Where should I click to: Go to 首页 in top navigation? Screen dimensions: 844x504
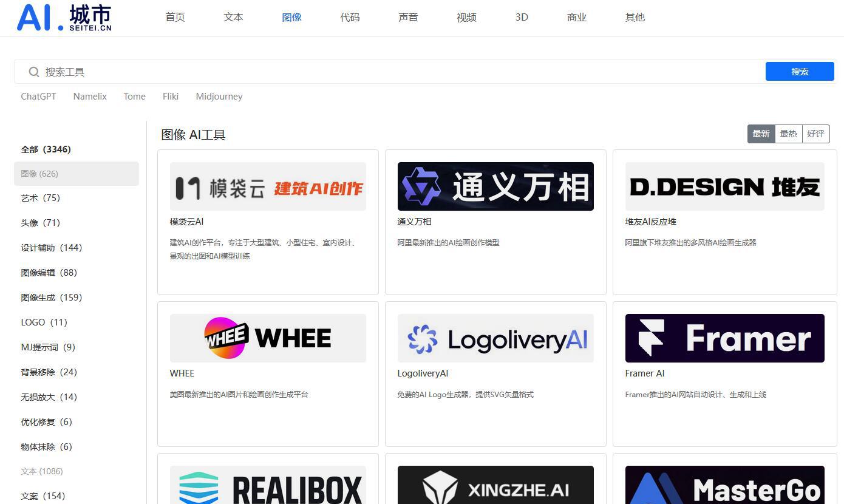click(x=175, y=18)
